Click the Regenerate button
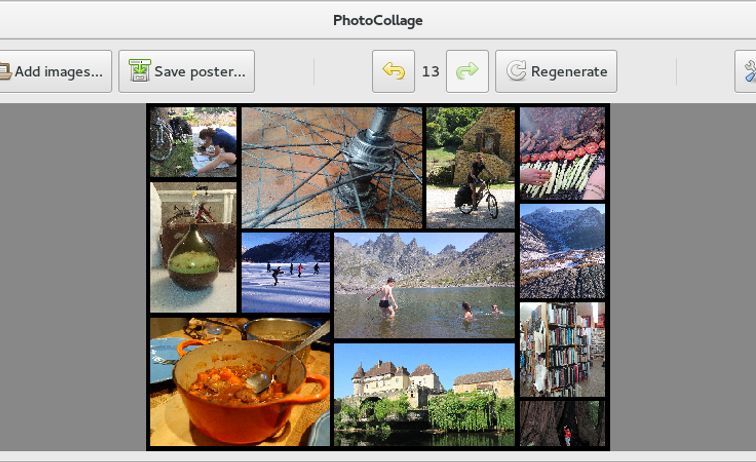Image resolution: width=756 pixels, height=462 pixels. (x=556, y=72)
